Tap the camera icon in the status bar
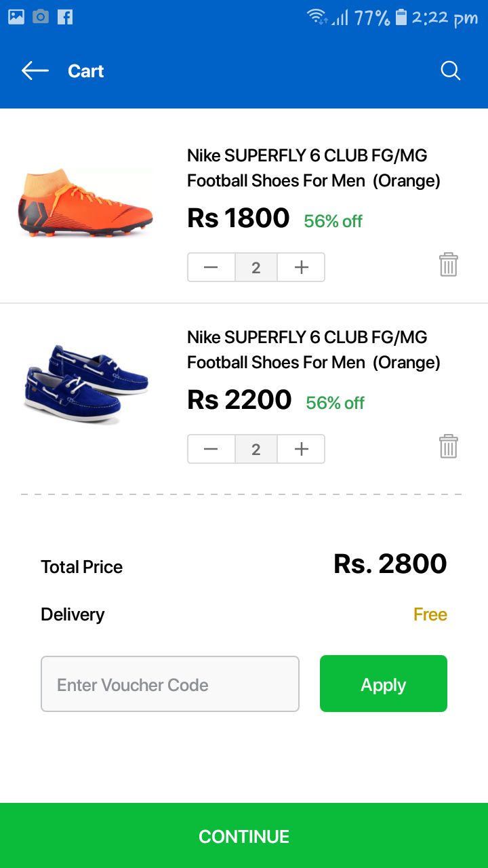 (x=41, y=17)
